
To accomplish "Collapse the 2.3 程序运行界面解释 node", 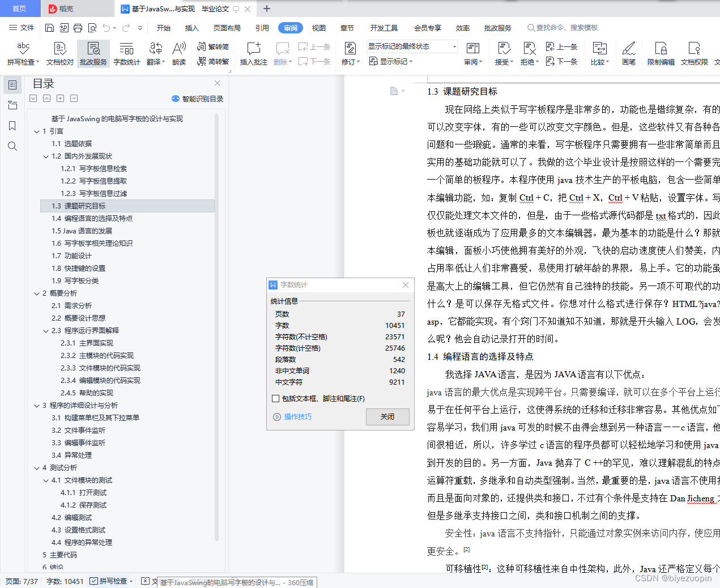I will [46, 331].
